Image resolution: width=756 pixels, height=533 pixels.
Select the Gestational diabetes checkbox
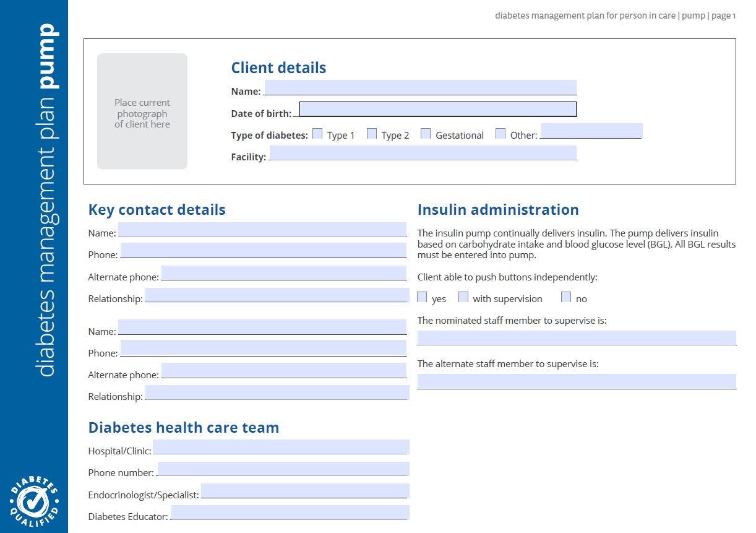pos(426,134)
